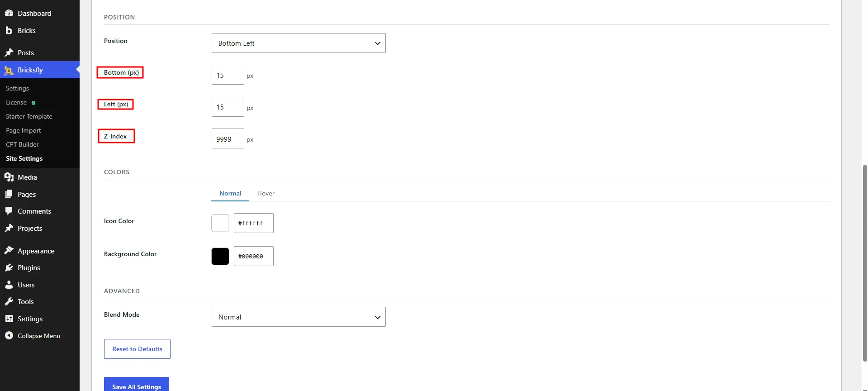Image resolution: width=868 pixels, height=391 pixels.
Task: Click the Collapse Menu arrow icon
Action: tap(9, 336)
